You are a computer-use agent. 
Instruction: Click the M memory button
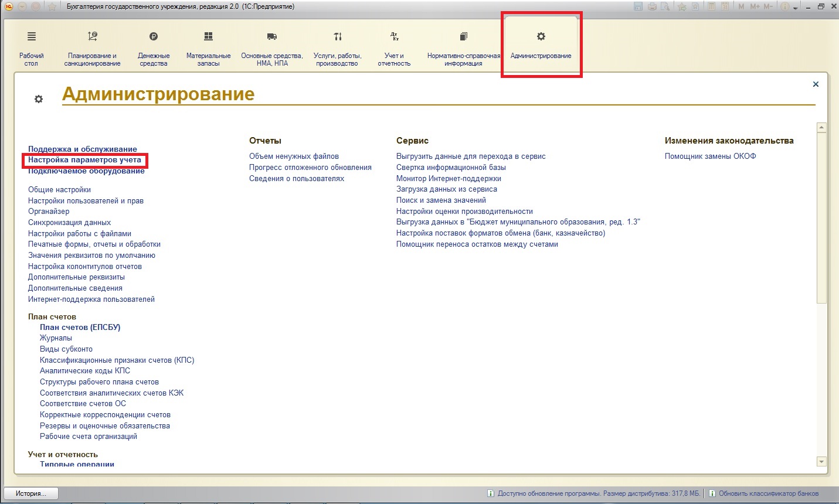741,6
